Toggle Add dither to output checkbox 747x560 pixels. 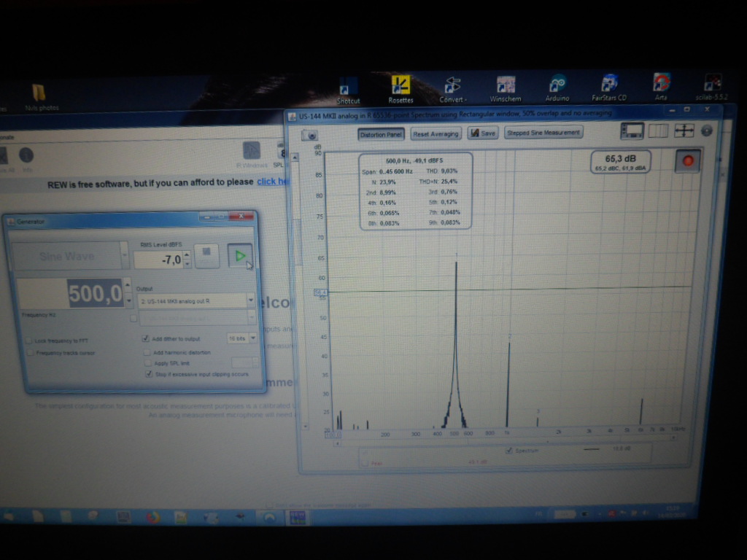click(x=146, y=339)
